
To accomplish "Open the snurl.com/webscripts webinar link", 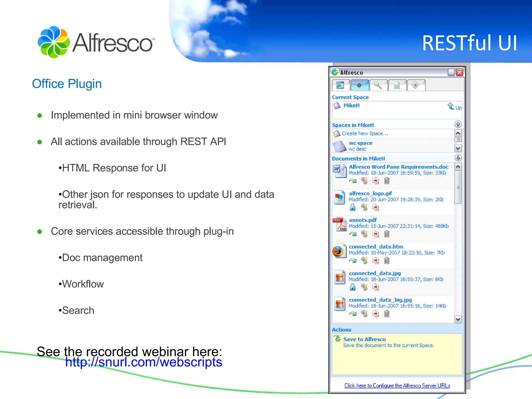I will coord(144,362).
